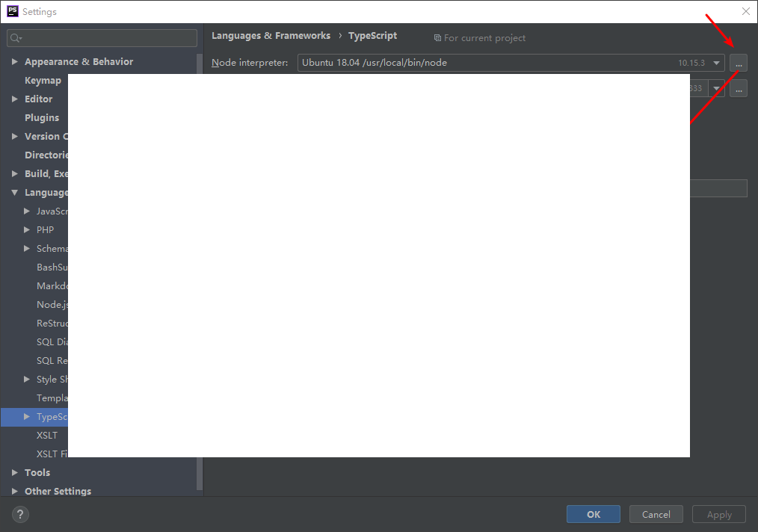758x532 pixels.
Task: Expand the PHP node
Action: 27,230
